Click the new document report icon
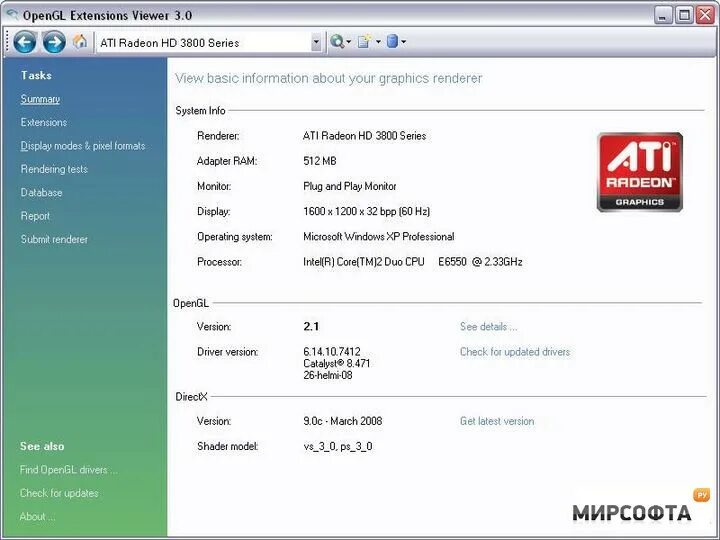Screen dimensions: 720x540 tap(365, 42)
